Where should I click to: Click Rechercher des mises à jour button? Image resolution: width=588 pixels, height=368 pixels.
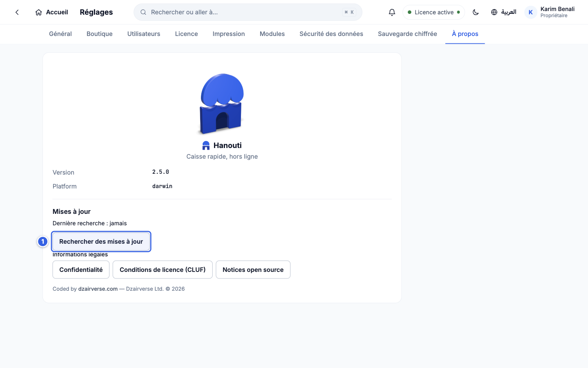[x=101, y=242]
